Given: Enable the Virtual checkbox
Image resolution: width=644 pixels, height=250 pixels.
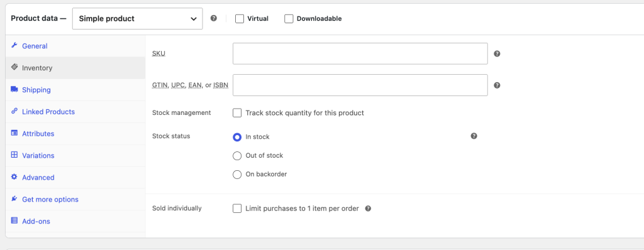Looking at the screenshot, I should [240, 18].
